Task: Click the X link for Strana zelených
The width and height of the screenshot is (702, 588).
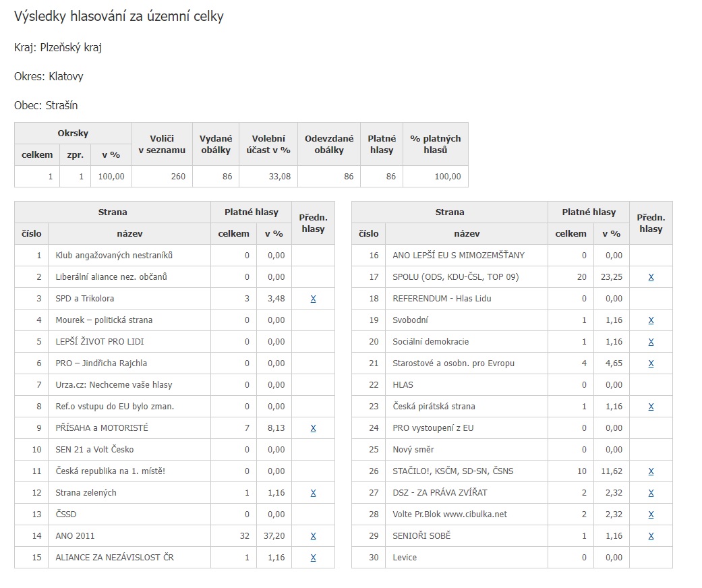Action: [313, 493]
